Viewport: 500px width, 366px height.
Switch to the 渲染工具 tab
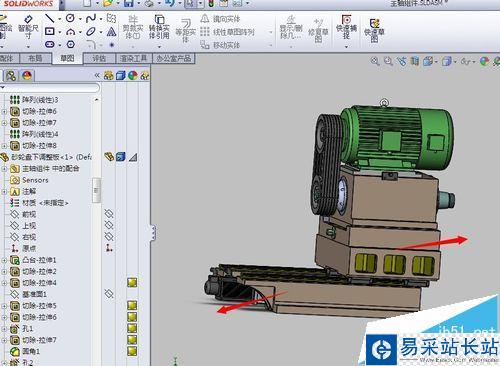(133, 59)
